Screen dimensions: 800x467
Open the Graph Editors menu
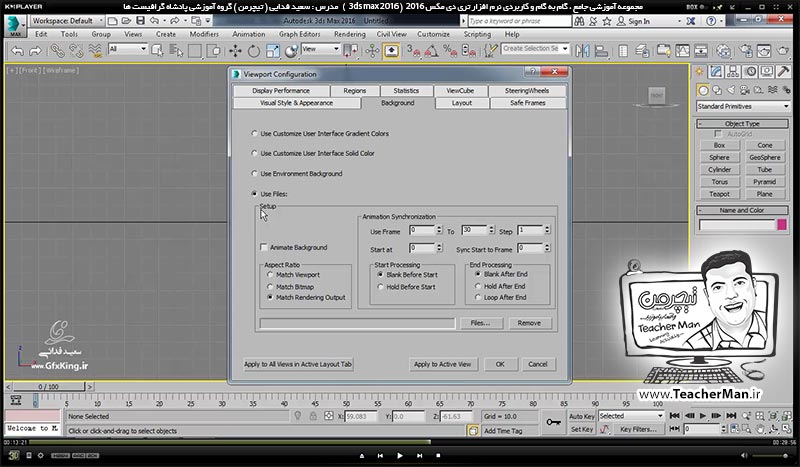[299, 34]
